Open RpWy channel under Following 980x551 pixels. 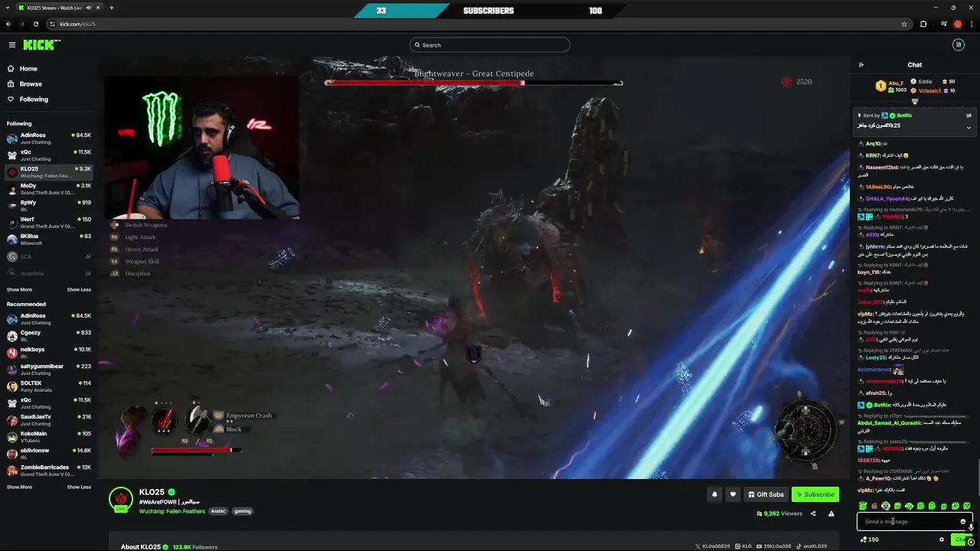coord(49,206)
